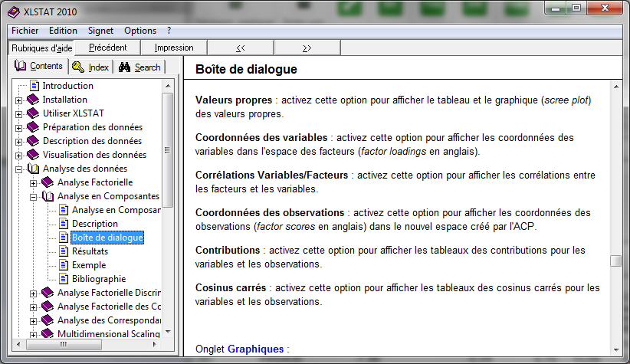Expand the Visualisation des données node
The height and width of the screenshot is (364, 630).
click(x=19, y=156)
